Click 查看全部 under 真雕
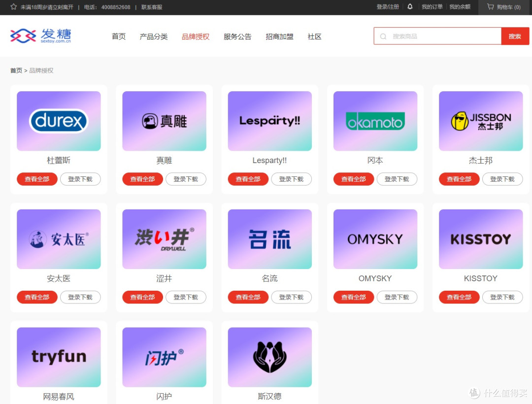The image size is (532, 404). pyautogui.click(x=142, y=179)
